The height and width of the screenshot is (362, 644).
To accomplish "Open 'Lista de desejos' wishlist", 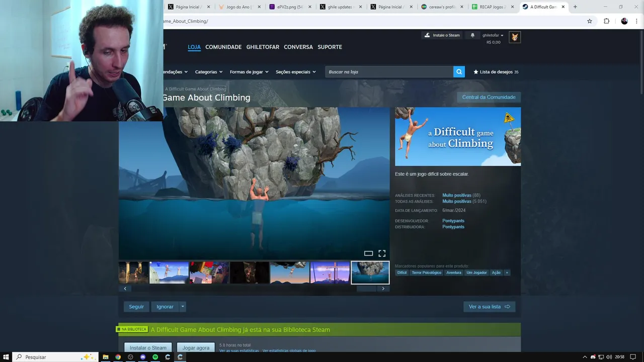I will [496, 72].
